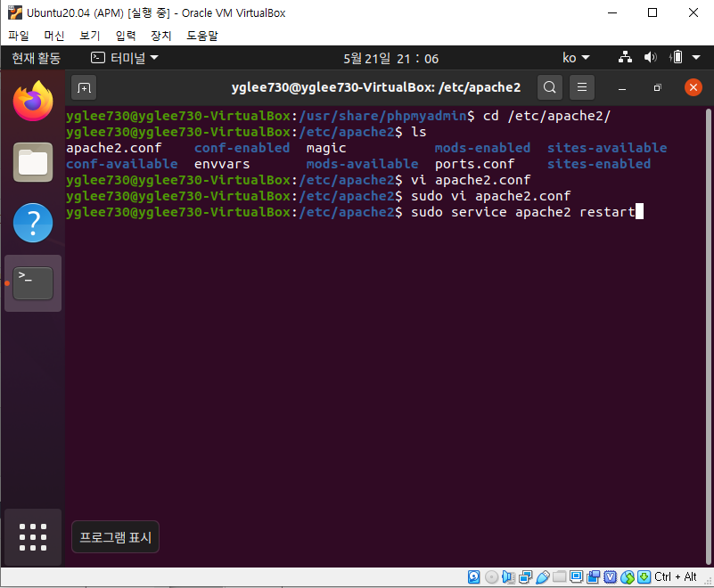Click the recording status icon
The height and width of the screenshot is (588, 714).
593,577
